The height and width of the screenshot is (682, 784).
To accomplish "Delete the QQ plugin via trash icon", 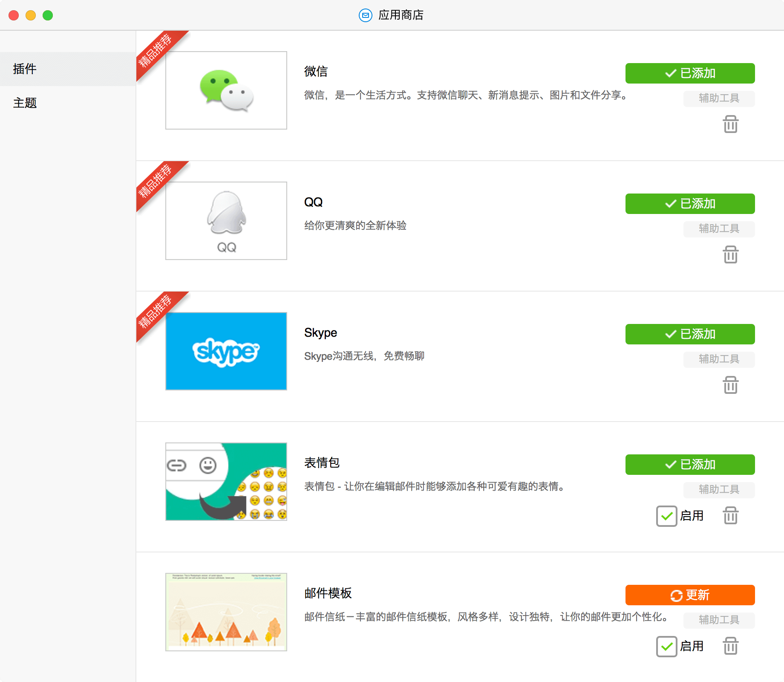I will click(730, 254).
